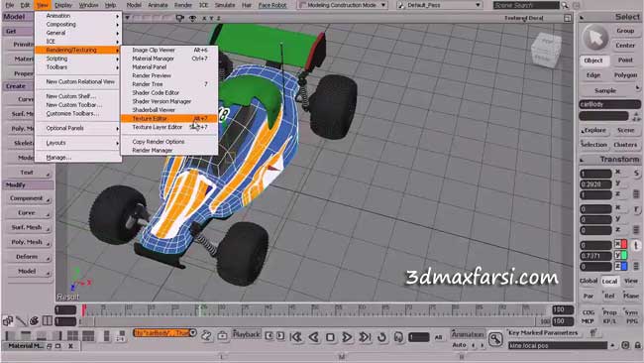Image resolution: width=644 pixels, height=363 pixels.
Task: Click the loop playback icon
Action: pyautogui.click(x=381, y=337)
